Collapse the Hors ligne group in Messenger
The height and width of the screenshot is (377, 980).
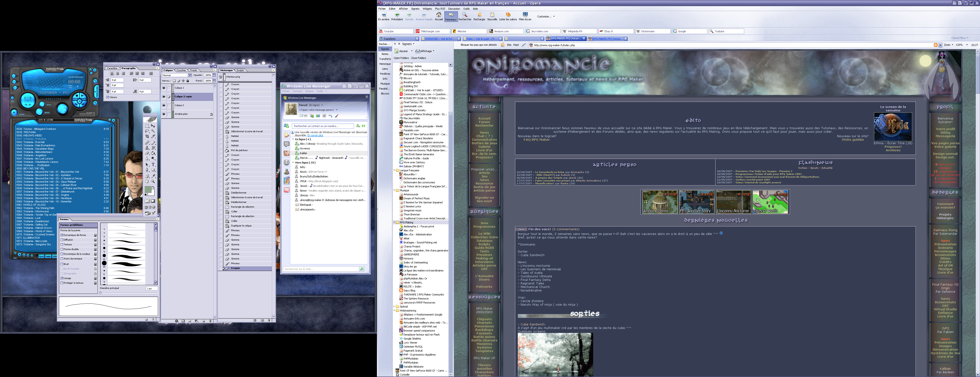tap(293, 162)
